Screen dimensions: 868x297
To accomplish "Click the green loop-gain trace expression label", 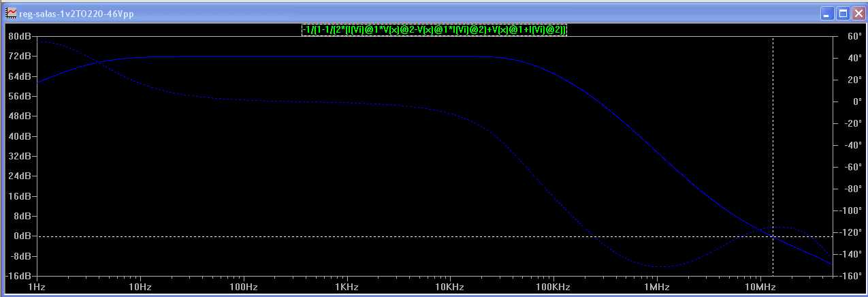I will coord(434,30).
